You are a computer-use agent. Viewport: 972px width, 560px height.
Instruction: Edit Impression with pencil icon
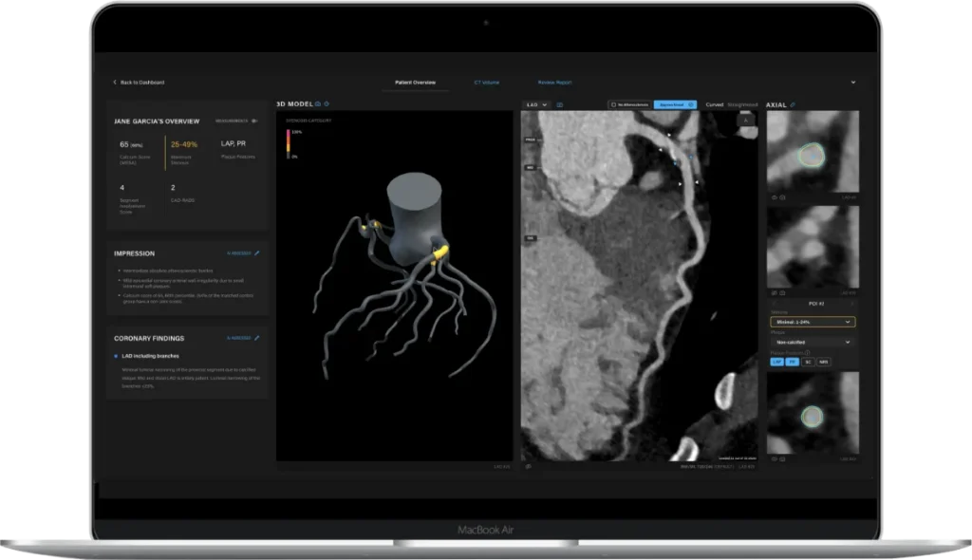tap(257, 253)
